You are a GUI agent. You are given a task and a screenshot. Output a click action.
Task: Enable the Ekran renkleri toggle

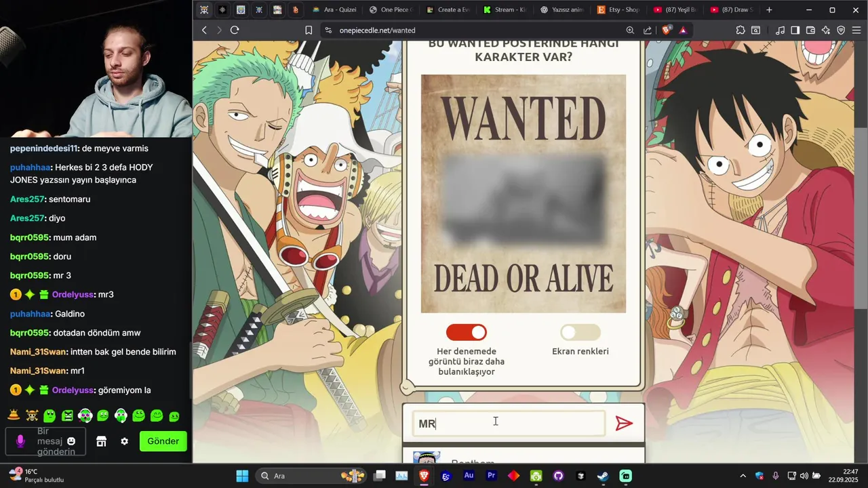pyautogui.click(x=580, y=332)
